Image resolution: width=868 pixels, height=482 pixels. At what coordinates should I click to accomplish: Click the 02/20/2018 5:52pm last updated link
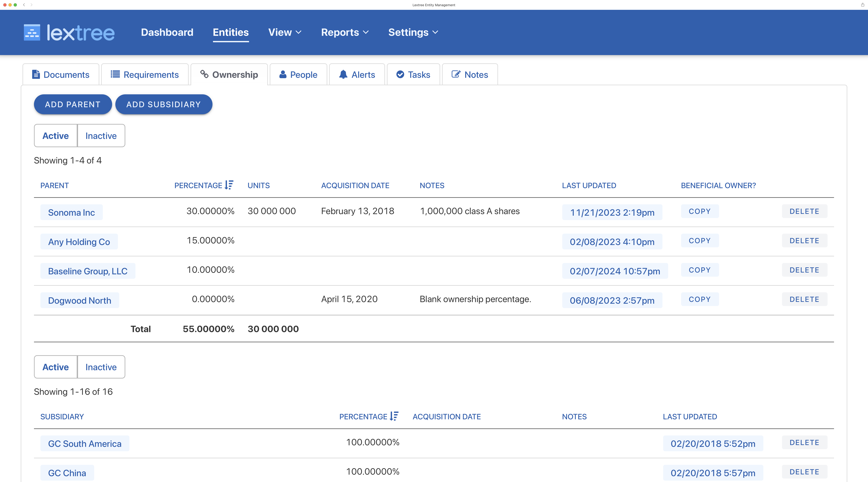point(713,444)
